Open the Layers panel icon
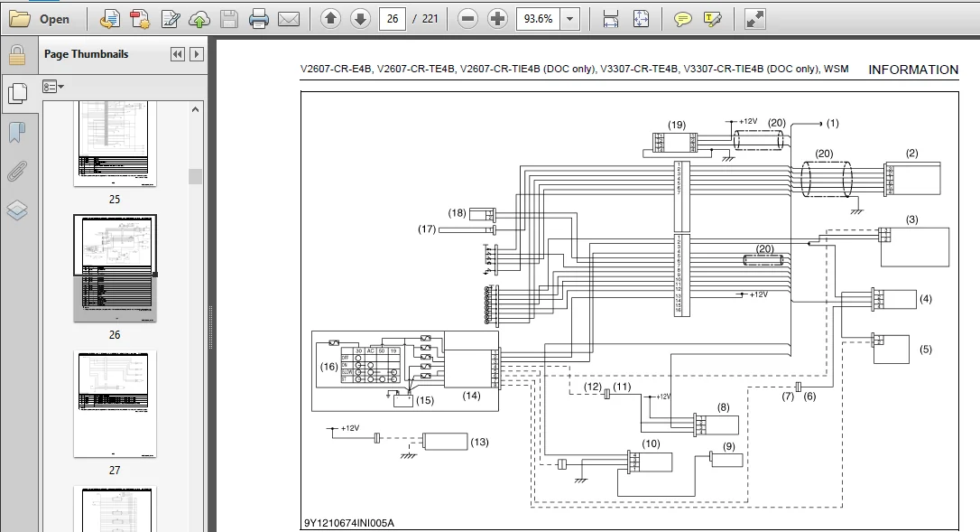 pos(17,210)
